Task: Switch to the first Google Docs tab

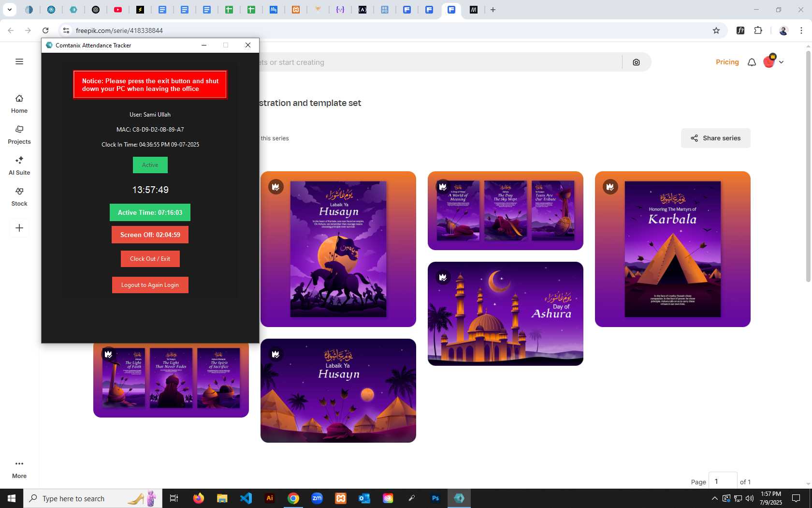Action: click(162, 10)
